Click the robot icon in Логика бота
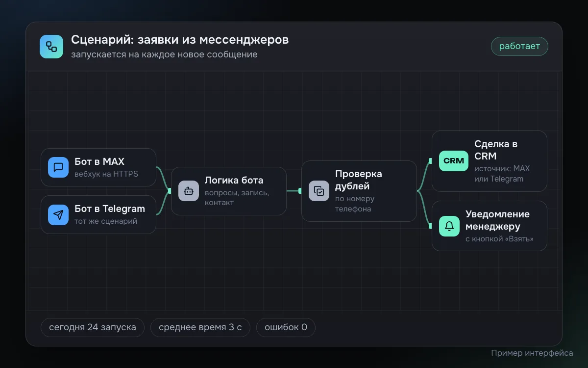This screenshot has width=588, height=368. pos(189,191)
